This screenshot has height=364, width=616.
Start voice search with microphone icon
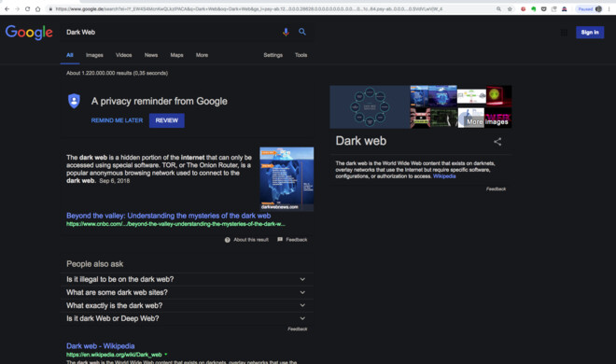[286, 32]
